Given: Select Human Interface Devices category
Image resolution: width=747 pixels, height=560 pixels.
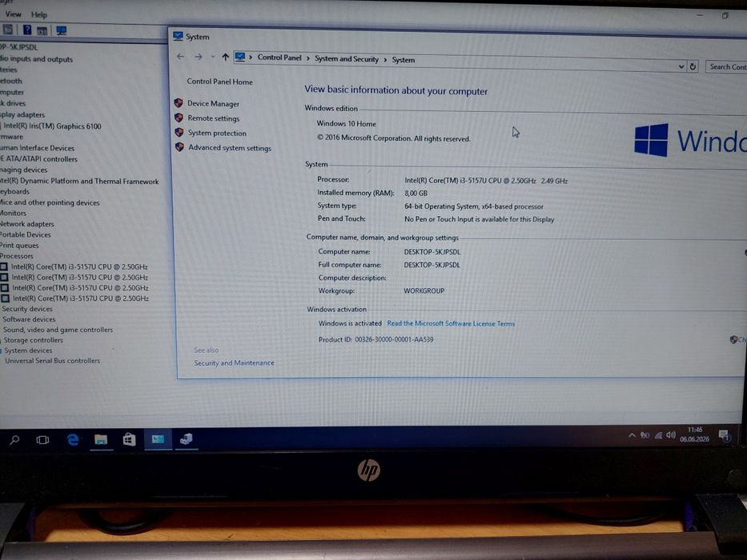Looking at the screenshot, I should [x=37, y=148].
